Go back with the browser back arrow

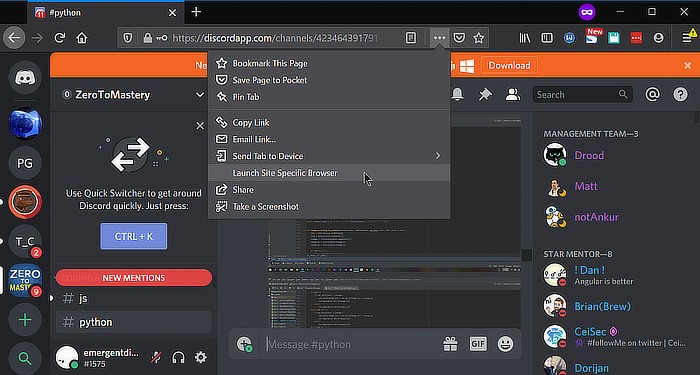pos(14,38)
